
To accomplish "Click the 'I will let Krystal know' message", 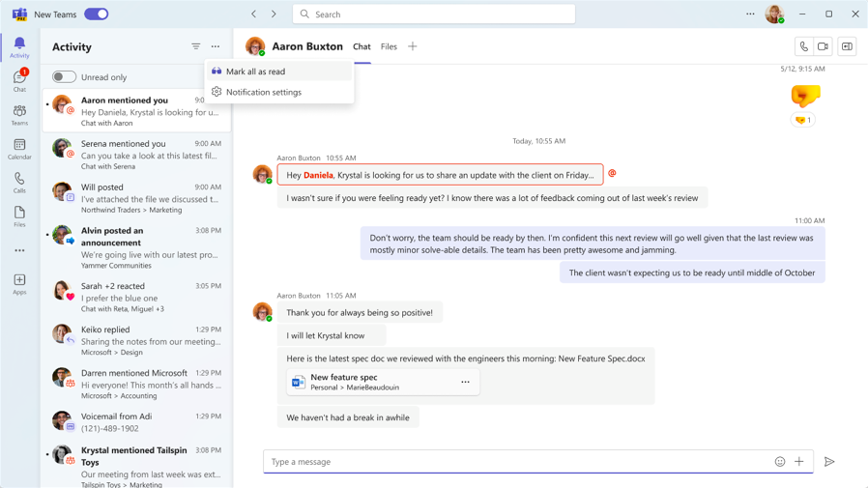I will click(331, 335).
